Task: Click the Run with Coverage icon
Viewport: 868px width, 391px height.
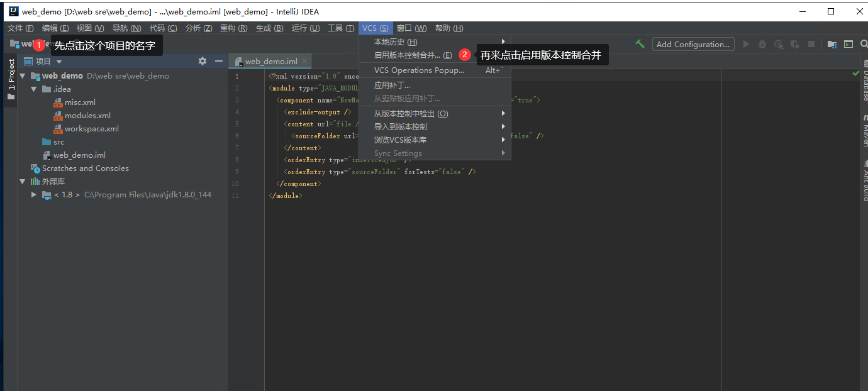Action: coord(779,44)
